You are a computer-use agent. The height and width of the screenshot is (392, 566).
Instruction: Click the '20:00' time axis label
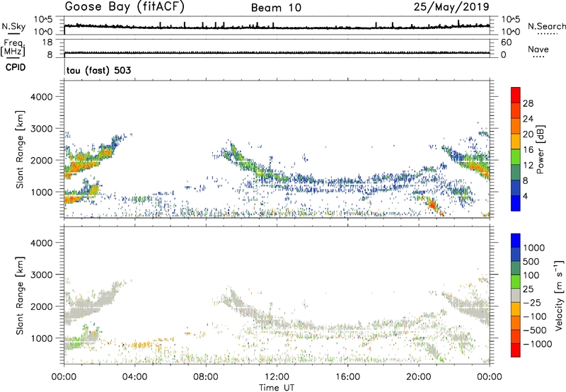tap(418, 377)
